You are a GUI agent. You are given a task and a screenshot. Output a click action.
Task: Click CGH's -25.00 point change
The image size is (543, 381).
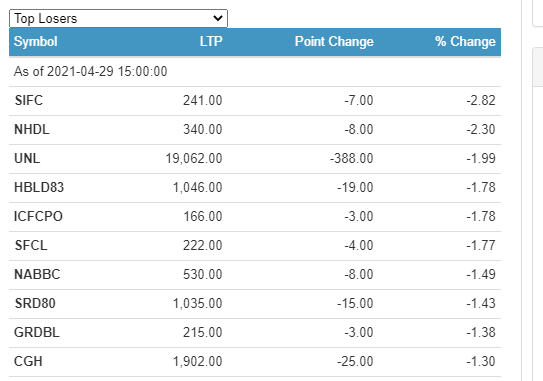[355, 362]
